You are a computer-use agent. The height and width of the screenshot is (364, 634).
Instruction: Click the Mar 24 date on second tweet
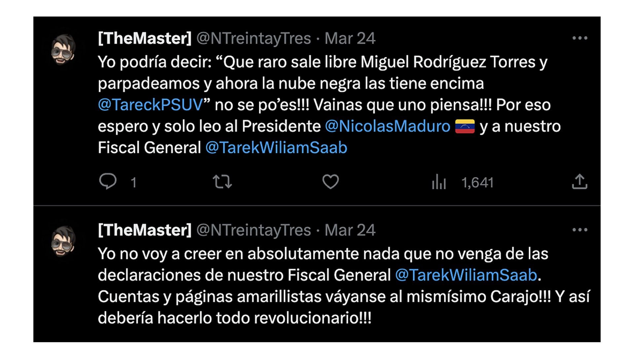350,230
